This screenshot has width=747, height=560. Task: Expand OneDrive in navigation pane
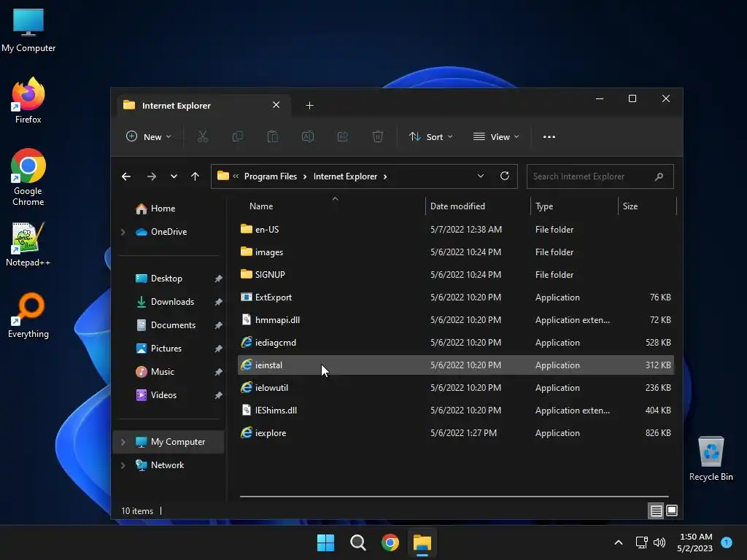pos(123,232)
